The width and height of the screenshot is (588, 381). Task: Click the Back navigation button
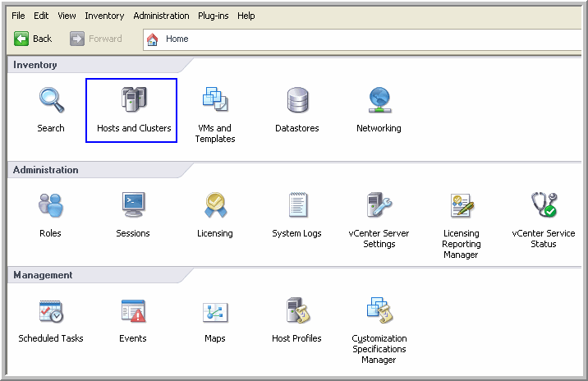tap(34, 39)
